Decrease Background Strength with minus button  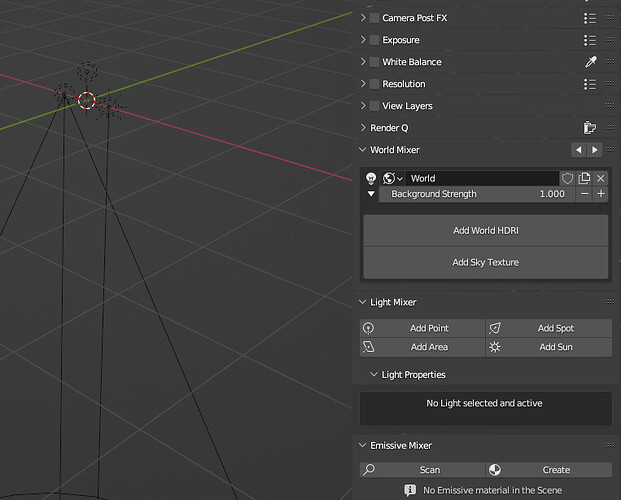click(x=584, y=194)
